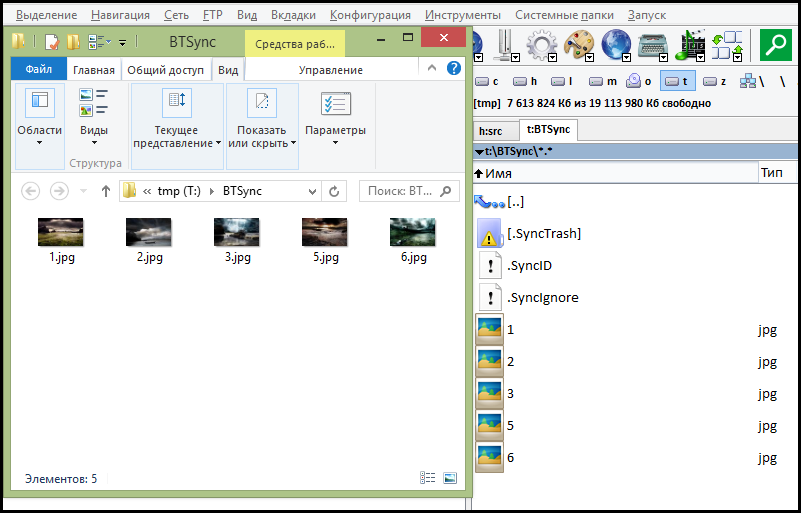Click the green magnifier search icon
Image resolution: width=801 pixels, height=513 pixels.
pyautogui.click(x=776, y=45)
